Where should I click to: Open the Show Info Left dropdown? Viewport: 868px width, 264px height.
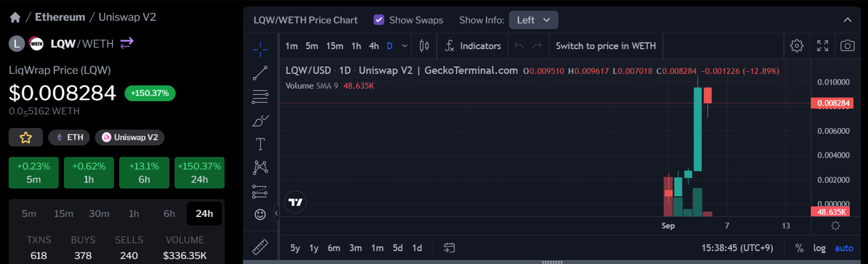point(533,20)
